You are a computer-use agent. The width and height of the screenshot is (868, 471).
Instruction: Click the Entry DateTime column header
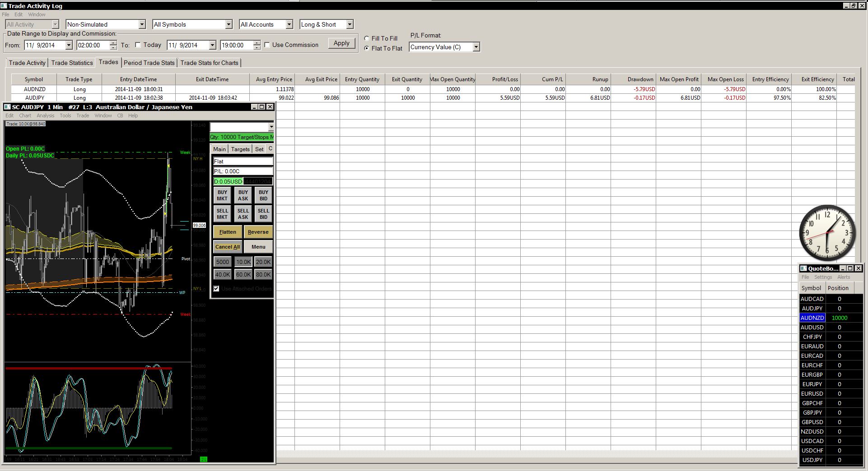(138, 79)
